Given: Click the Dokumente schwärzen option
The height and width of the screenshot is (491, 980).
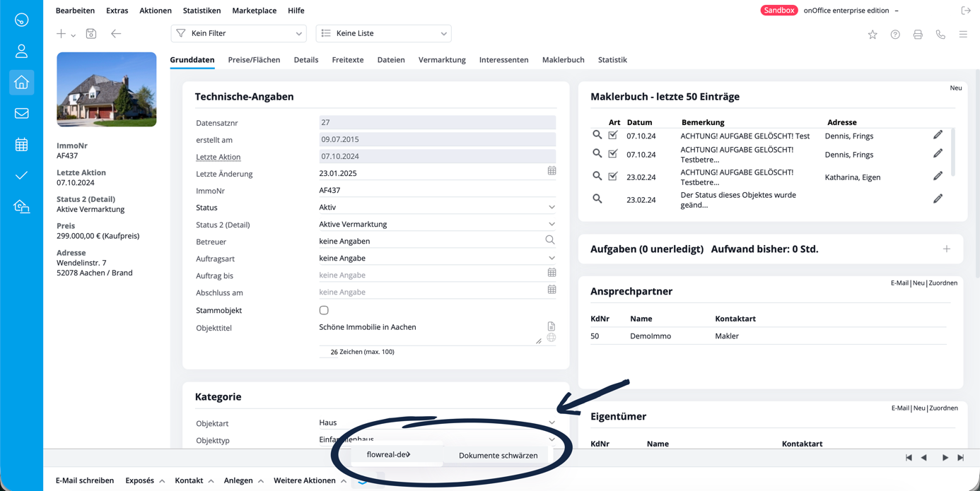Looking at the screenshot, I should click(x=498, y=456).
